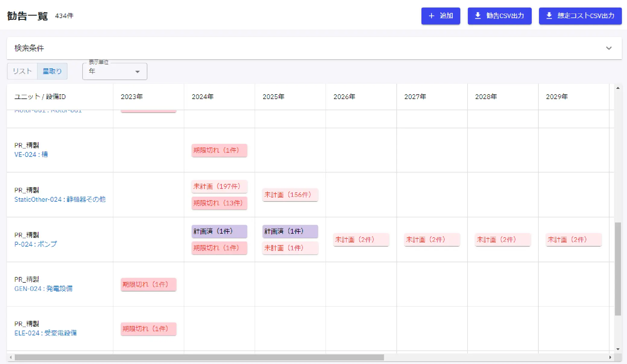The width and height of the screenshot is (627, 364).
Task: Click the vertical scrollbar down arrow
Action: (618, 349)
